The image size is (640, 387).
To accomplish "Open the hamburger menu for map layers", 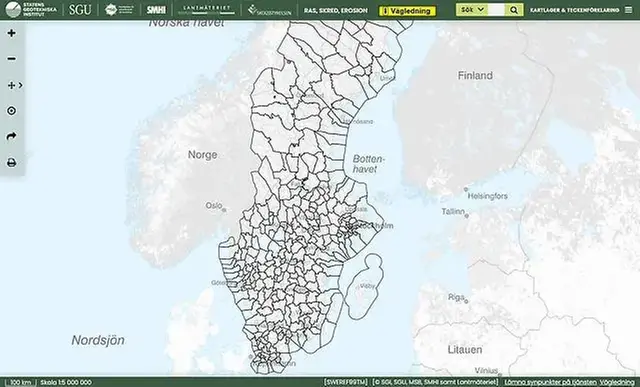I will point(629,10).
